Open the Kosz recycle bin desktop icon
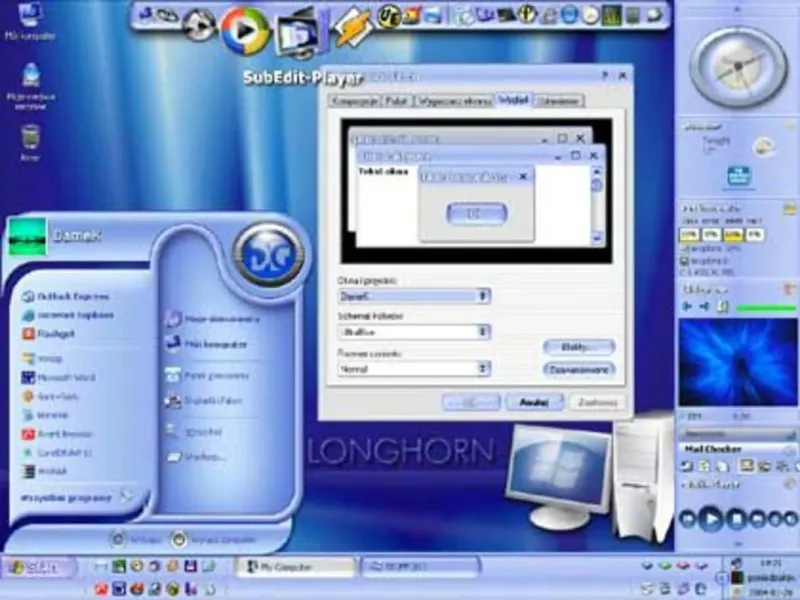The width and height of the screenshot is (800, 600). click(x=30, y=143)
